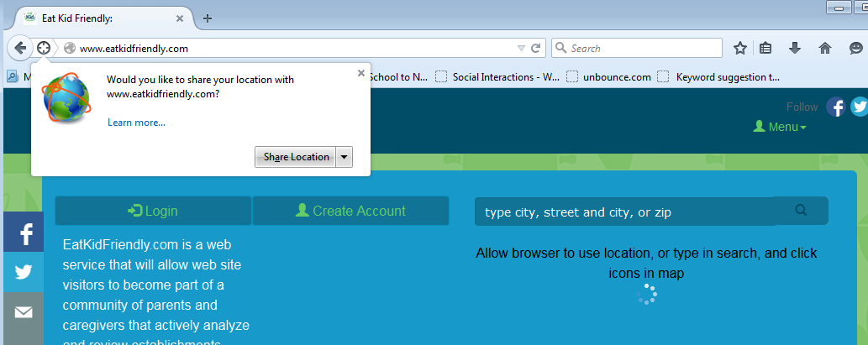The height and width of the screenshot is (345, 868).
Task: Click the chat smiley icon in toolbar
Action: coord(856,48)
